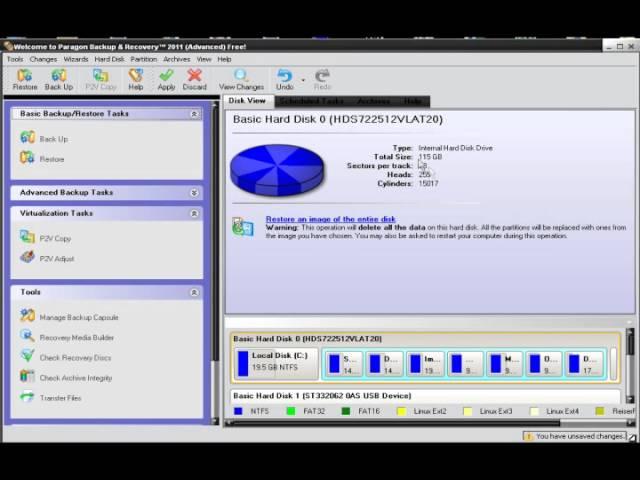Open the Undo history dropdown arrow
Image resolution: width=640 pixels, height=480 pixels.
(303, 80)
